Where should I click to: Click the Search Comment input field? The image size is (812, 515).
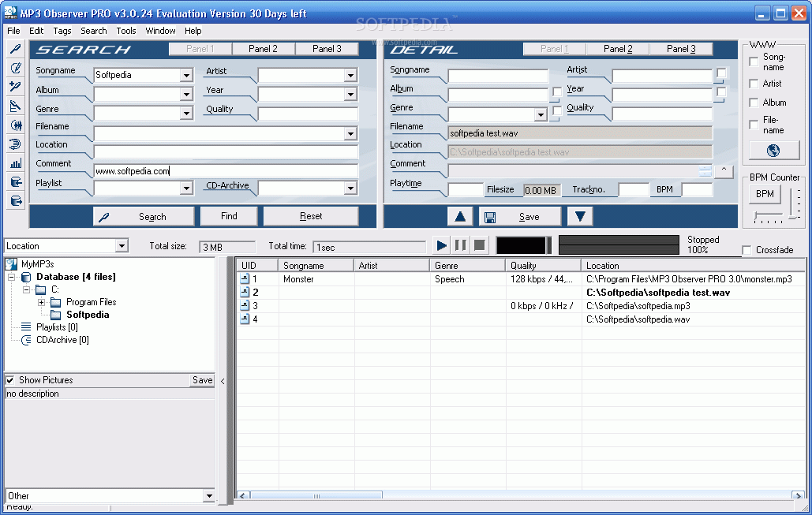[226, 171]
